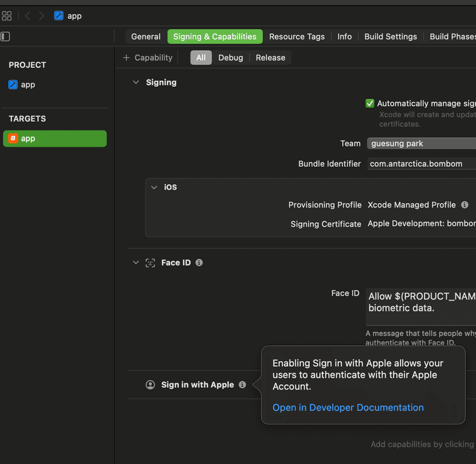Click the Sign in with Apple icon

click(x=150, y=385)
